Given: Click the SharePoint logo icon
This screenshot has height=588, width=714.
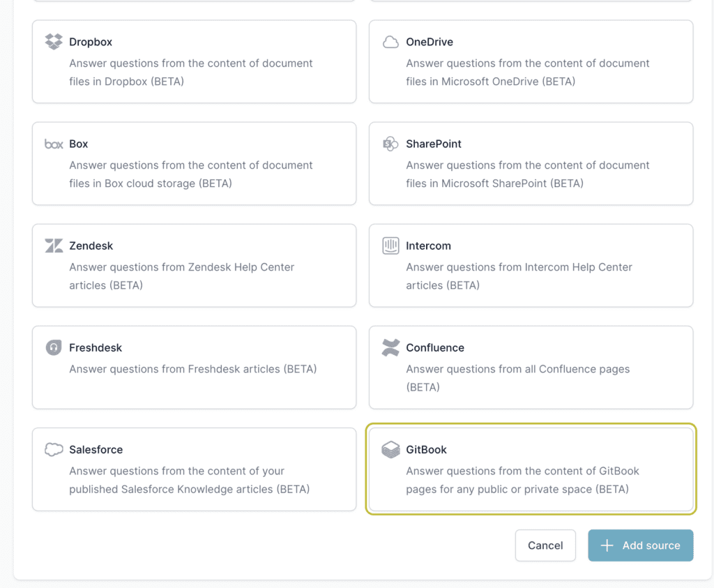Looking at the screenshot, I should (x=390, y=144).
